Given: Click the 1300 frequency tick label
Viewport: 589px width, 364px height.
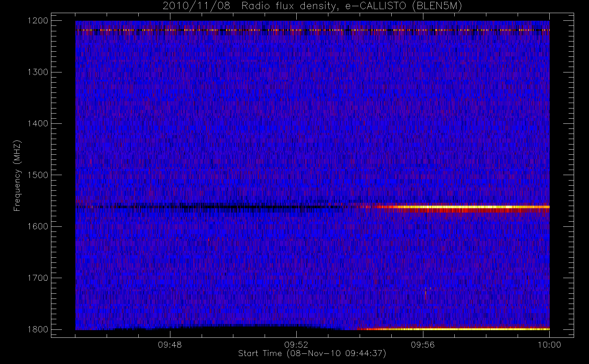Looking at the screenshot, I should click(37, 72).
